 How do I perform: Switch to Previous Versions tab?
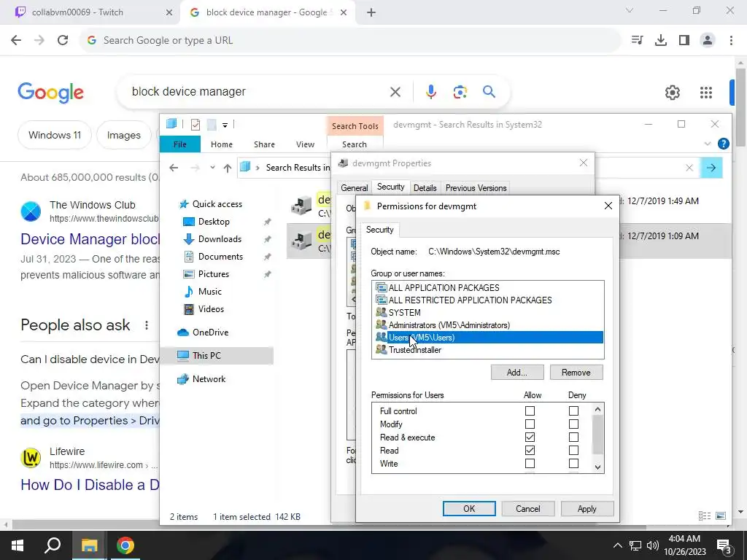point(476,188)
